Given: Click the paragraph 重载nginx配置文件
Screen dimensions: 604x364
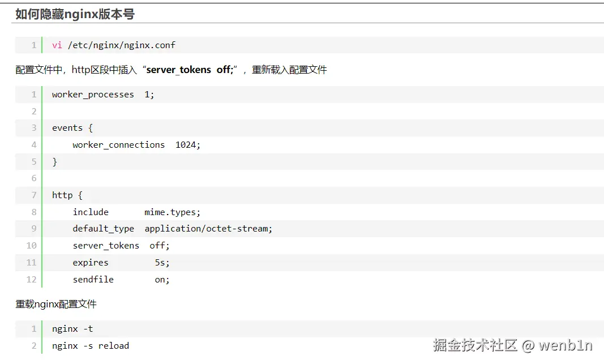Looking at the screenshot, I should pos(56,305).
